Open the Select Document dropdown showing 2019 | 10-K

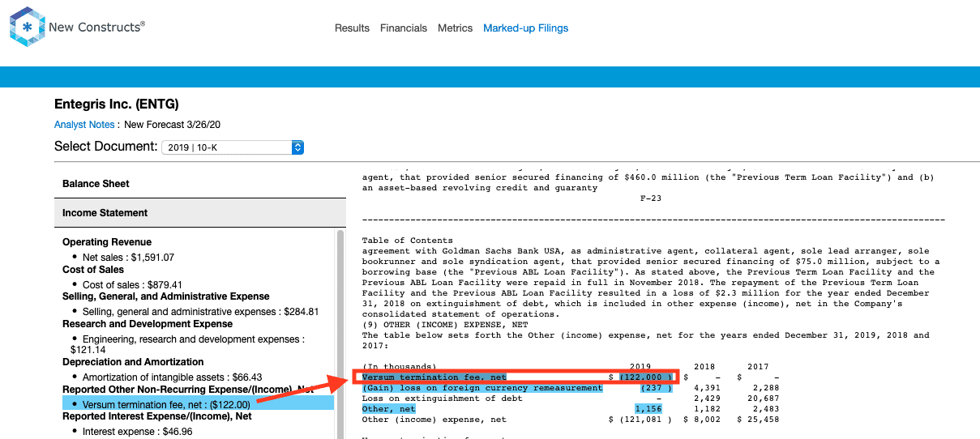(233, 147)
